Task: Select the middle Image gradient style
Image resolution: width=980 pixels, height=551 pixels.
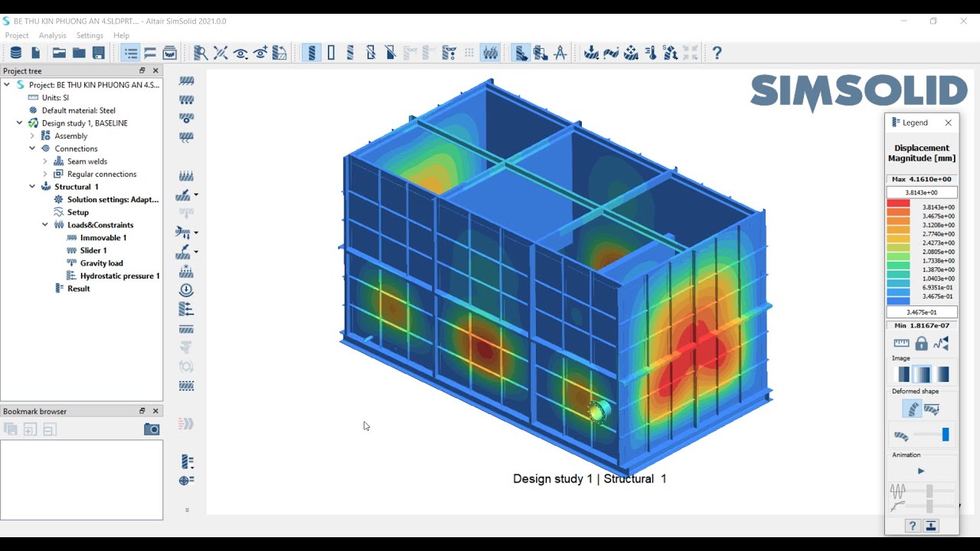Action: 923,374
